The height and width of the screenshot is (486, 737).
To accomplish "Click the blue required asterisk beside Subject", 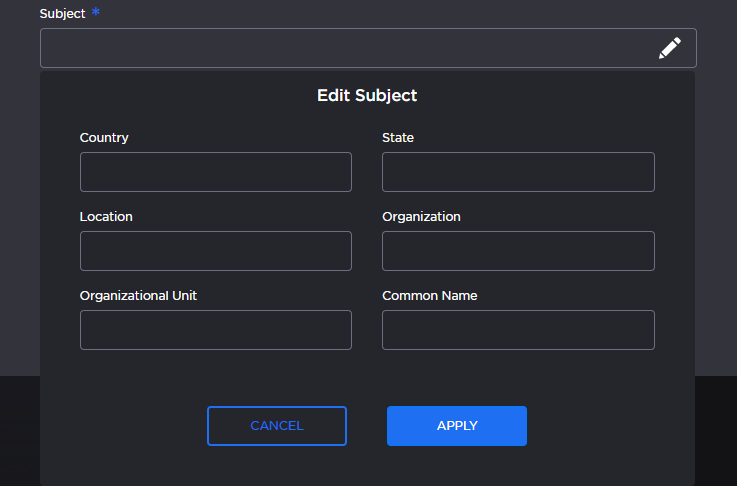I will [x=96, y=13].
